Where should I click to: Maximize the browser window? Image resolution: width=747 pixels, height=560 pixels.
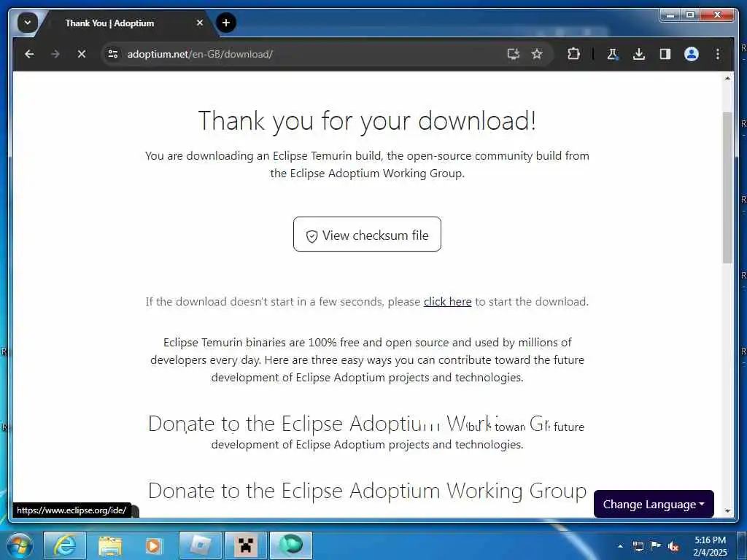(x=689, y=15)
